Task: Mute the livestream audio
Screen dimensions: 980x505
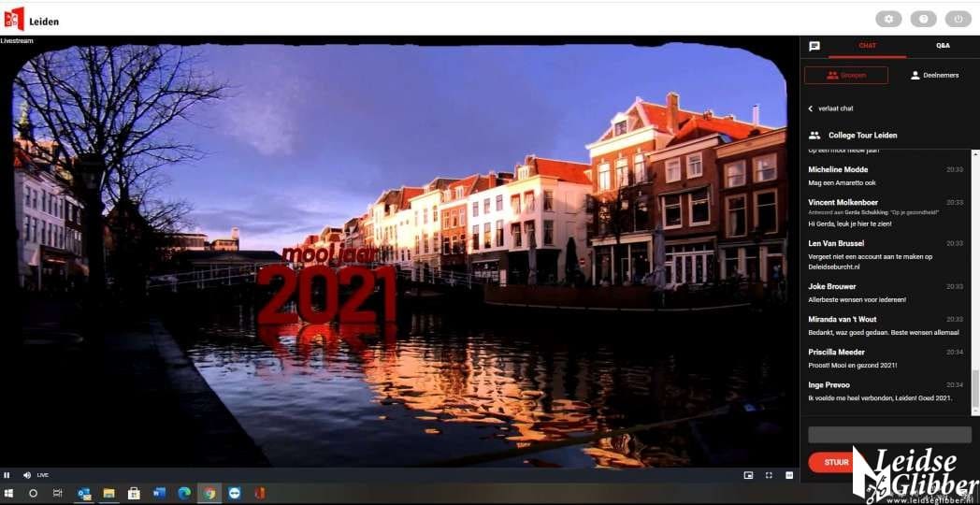Action: pos(26,475)
